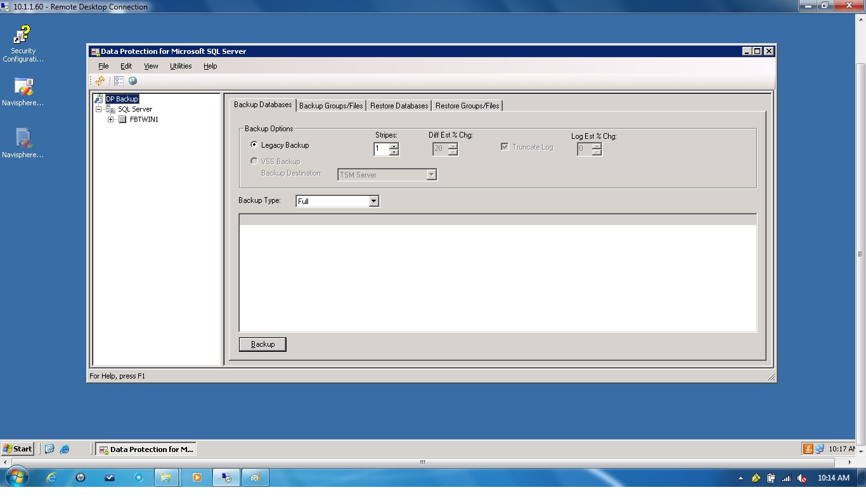This screenshot has width=866, height=504.
Task: Select the VSS Backup radio button
Action: tap(254, 161)
